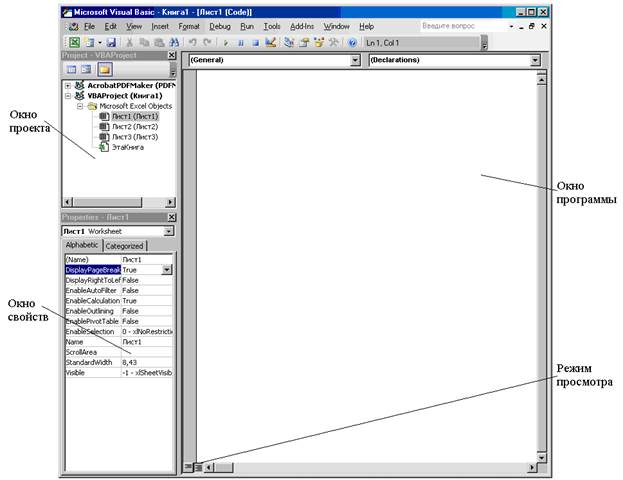
Task: Click the View Object icon in Project panel
Action: pos(86,70)
